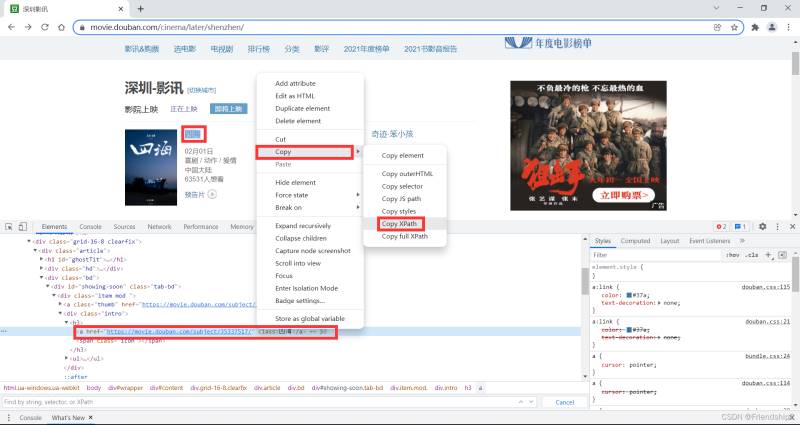Show more Styles pane tabs chevron

(742, 240)
